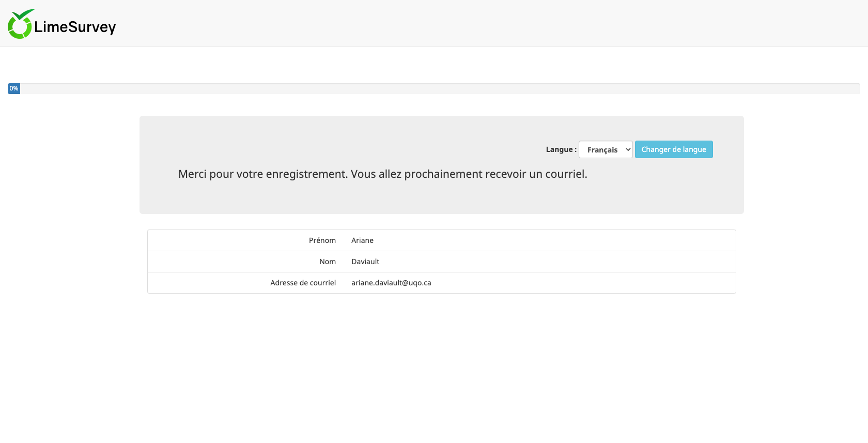Click the Merci pour votre enregistrement message
Image resolution: width=868 pixels, height=443 pixels.
[x=382, y=174]
